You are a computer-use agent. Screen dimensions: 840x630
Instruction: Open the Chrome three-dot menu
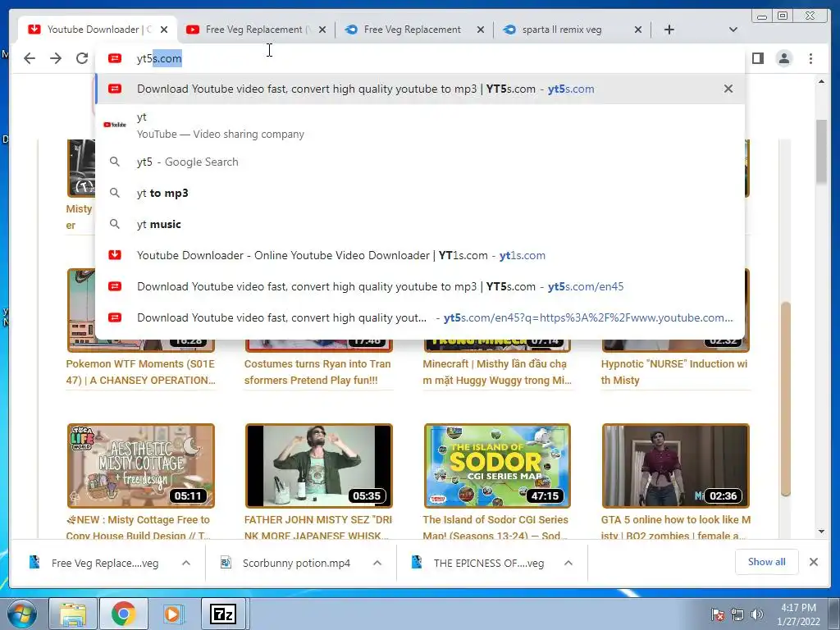pos(810,58)
